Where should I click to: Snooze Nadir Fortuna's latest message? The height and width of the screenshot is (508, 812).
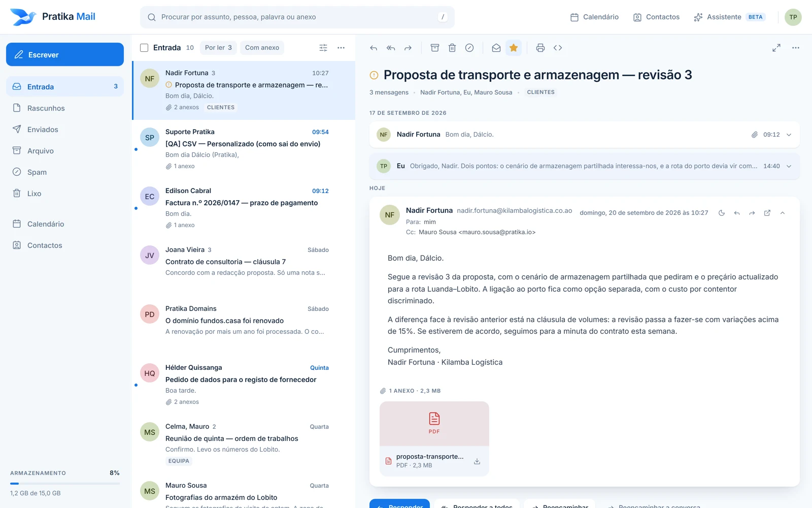[x=722, y=213]
